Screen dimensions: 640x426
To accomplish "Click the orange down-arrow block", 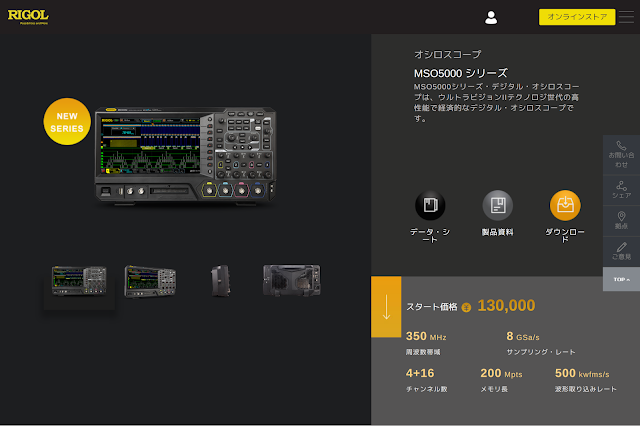I will click(386, 307).
